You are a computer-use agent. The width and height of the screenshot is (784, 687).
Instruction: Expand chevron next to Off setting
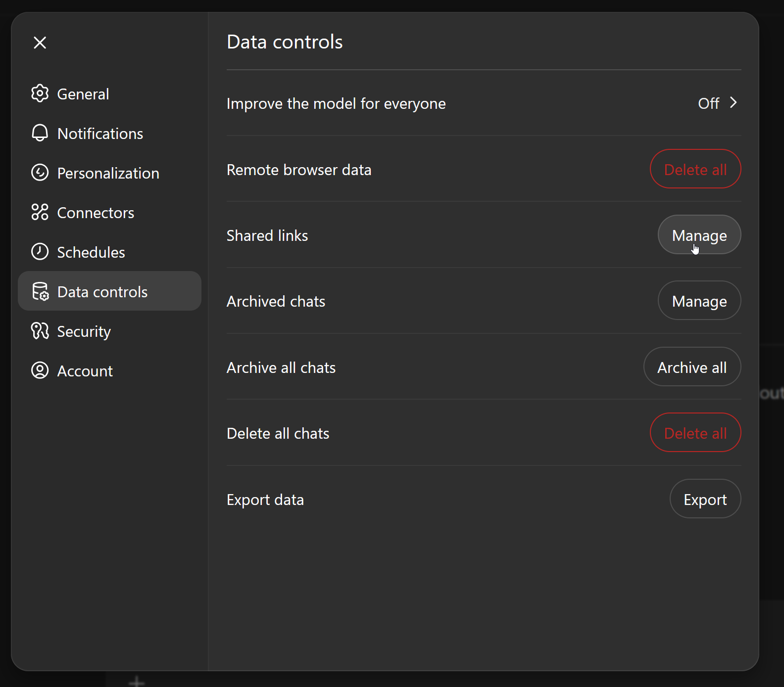tap(734, 103)
